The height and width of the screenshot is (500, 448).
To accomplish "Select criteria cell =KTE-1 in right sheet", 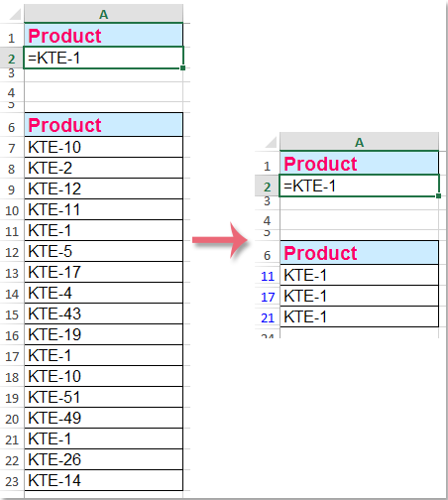I will (359, 186).
